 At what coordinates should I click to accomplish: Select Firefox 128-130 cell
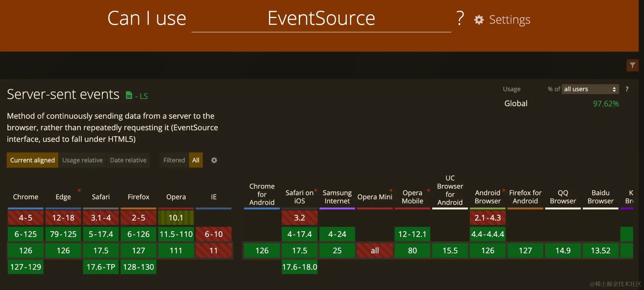(x=138, y=267)
